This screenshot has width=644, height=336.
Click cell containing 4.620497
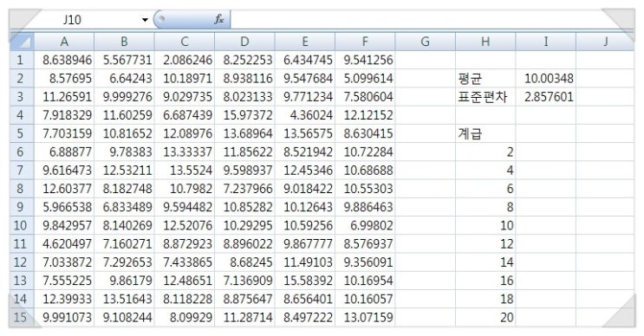coord(64,243)
